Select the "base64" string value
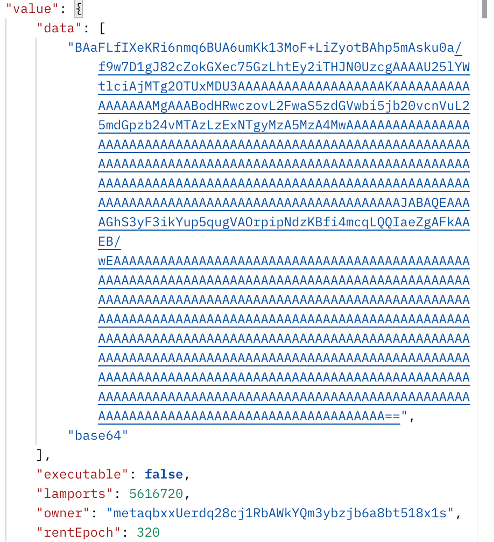Screen dimensions: 494x542 (98, 436)
